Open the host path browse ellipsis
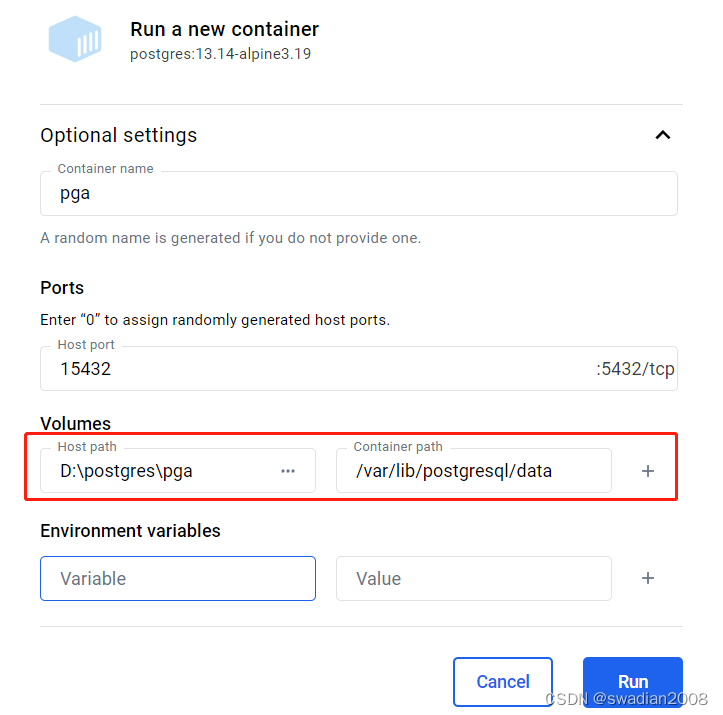This screenshot has width=723, height=715. tap(288, 471)
